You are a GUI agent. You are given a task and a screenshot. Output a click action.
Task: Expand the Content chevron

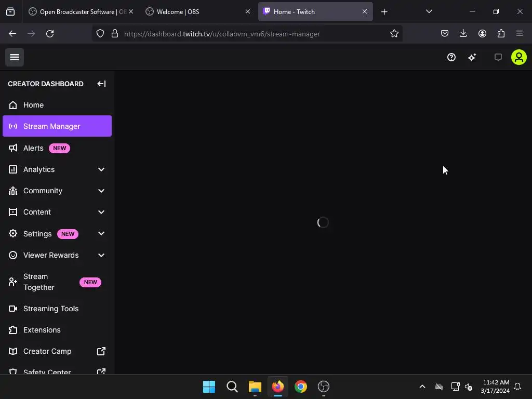101,212
